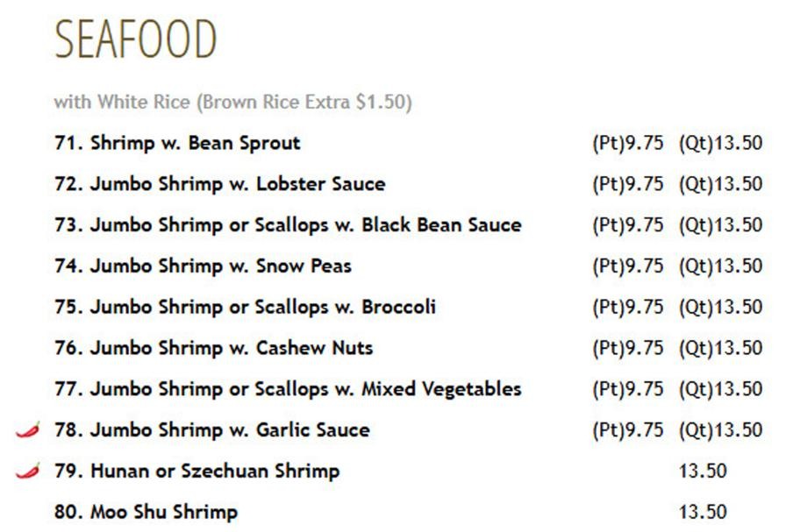Image resolution: width=786 pixels, height=532 pixels.
Task: Click the chili pepper icon beside item 78
Action: (x=27, y=430)
